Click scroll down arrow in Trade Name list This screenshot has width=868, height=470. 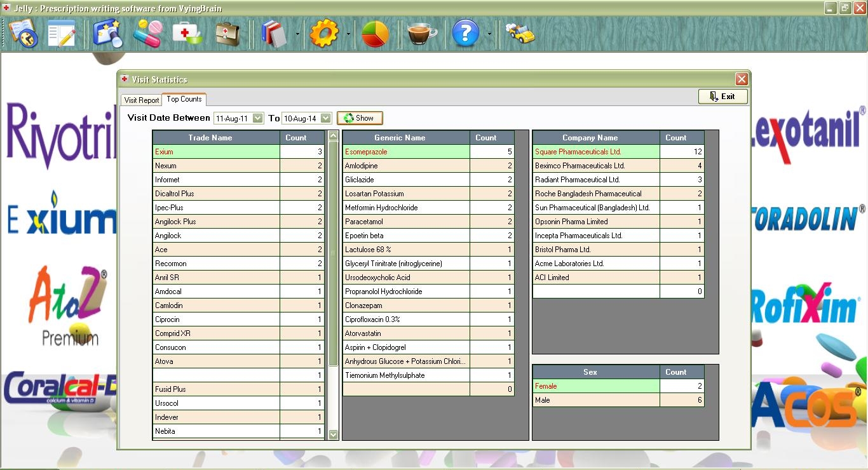point(334,435)
